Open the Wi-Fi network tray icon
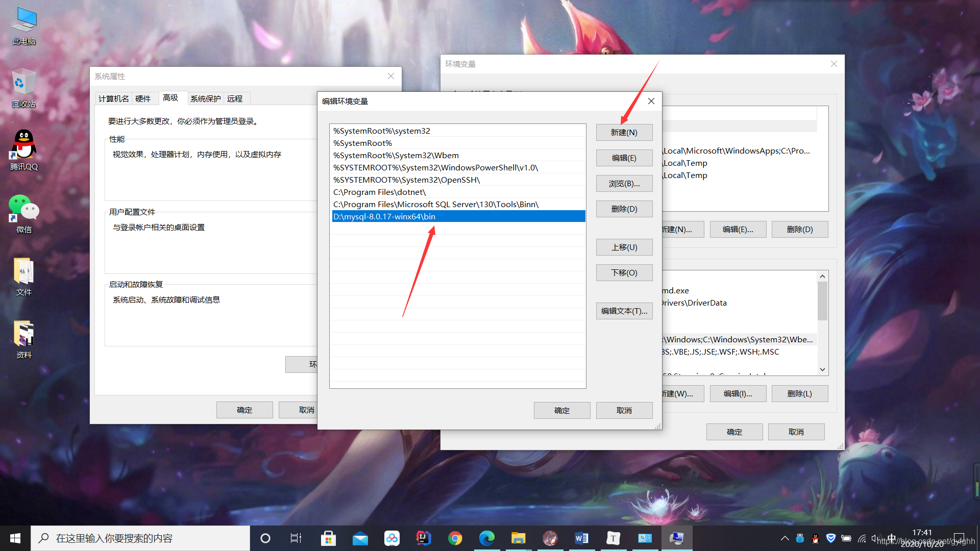The image size is (980, 551). 862,538
